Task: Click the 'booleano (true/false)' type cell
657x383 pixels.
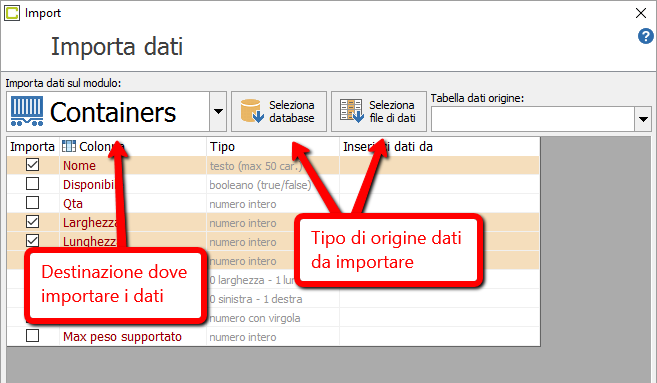Action: [273, 185]
